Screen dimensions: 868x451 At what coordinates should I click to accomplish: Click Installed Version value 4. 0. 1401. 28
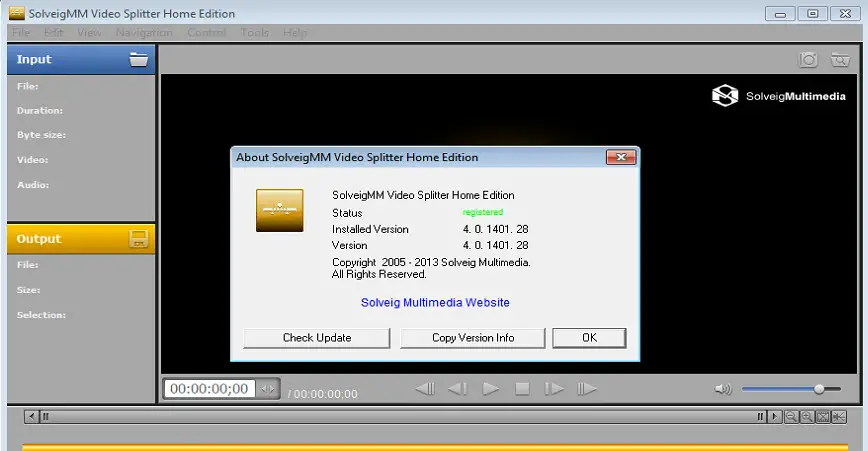pyautogui.click(x=495, y=229)
